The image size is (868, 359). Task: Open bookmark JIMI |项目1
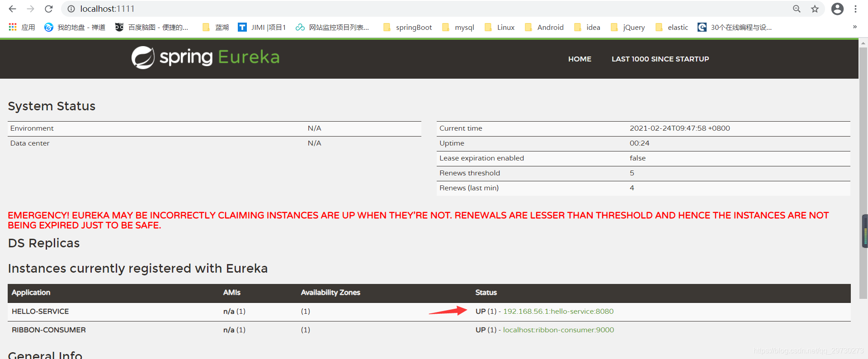(262, 27)
